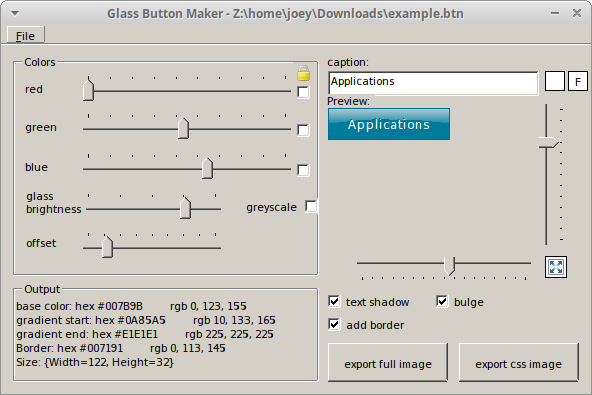Click the Applications preview button

coord(389,124)
